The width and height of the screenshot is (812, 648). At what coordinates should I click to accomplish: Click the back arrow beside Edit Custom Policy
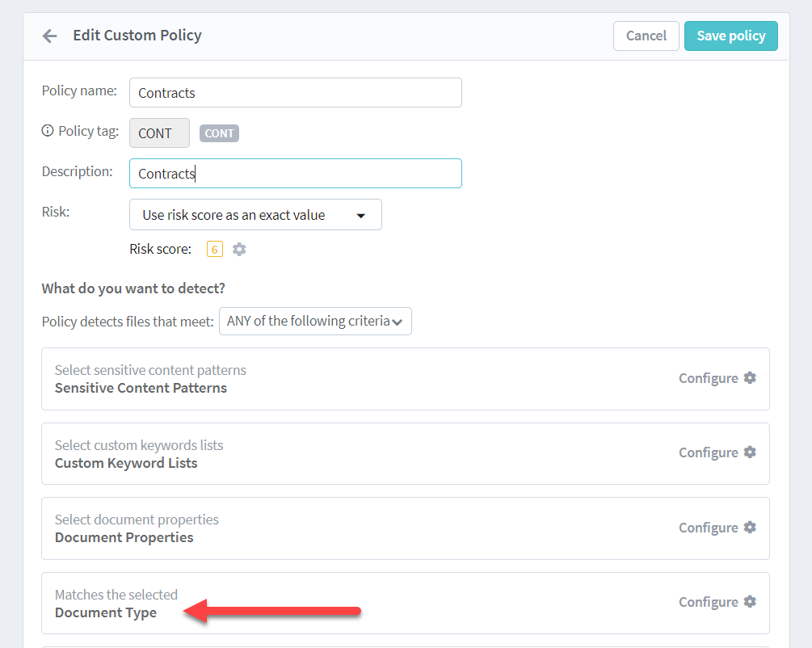tap(50, 36)
